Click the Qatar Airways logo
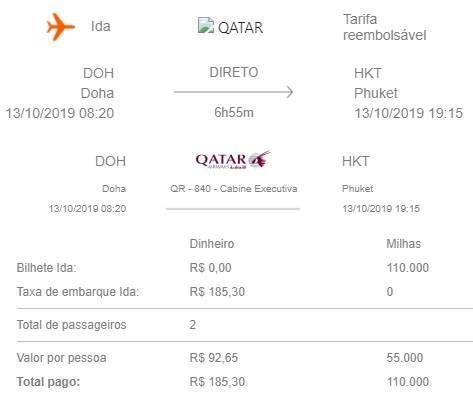This screenshot has height=404, width=473. (233, 160)
